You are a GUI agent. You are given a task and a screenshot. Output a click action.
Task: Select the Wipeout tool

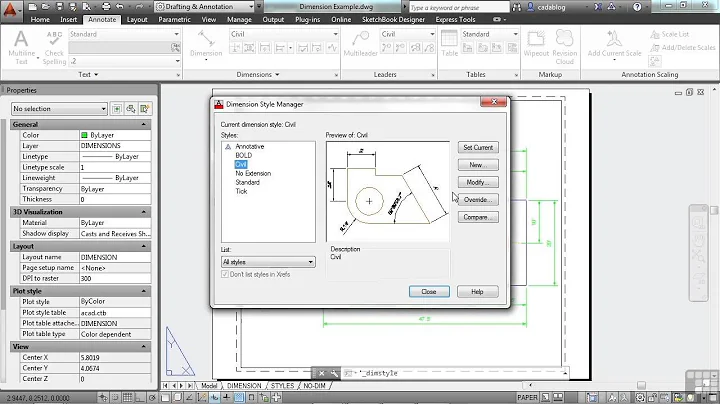coord(536,44)
